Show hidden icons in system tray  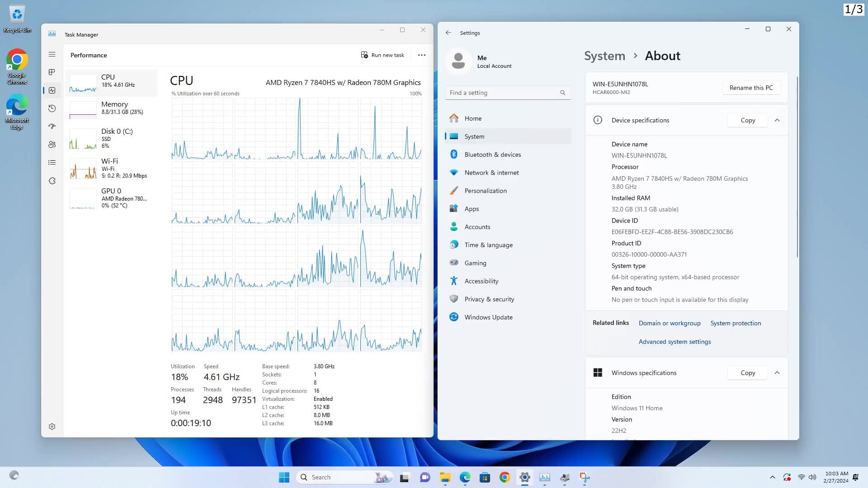pos(772,477)
